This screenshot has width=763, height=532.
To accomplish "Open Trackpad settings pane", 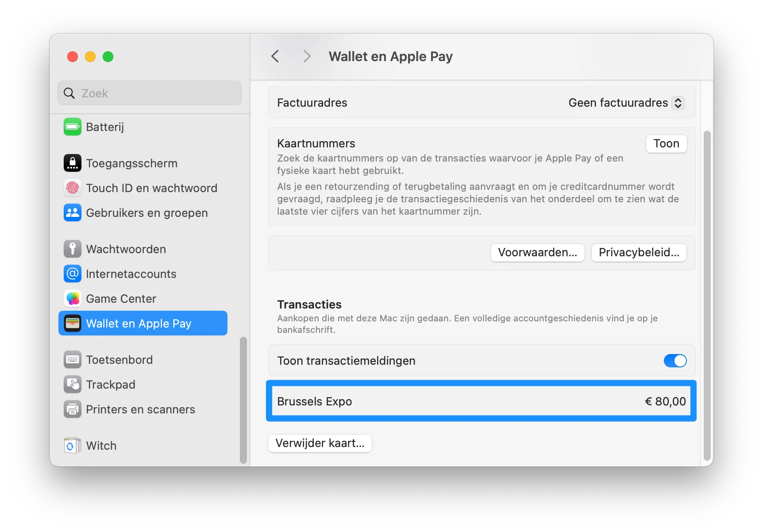I will coord(143,385).
